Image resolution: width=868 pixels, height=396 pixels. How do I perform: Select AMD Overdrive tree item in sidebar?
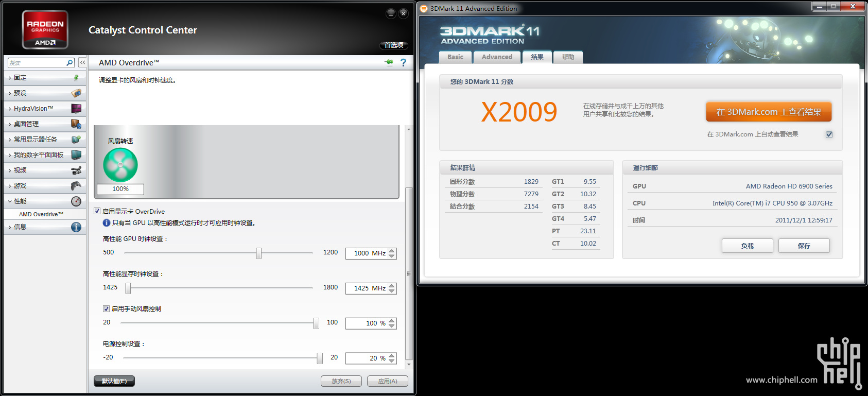pos(41,214)
